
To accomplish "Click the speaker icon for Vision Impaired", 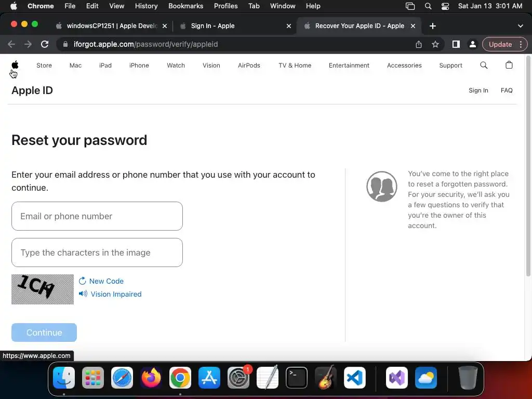I will click(83, 294).
